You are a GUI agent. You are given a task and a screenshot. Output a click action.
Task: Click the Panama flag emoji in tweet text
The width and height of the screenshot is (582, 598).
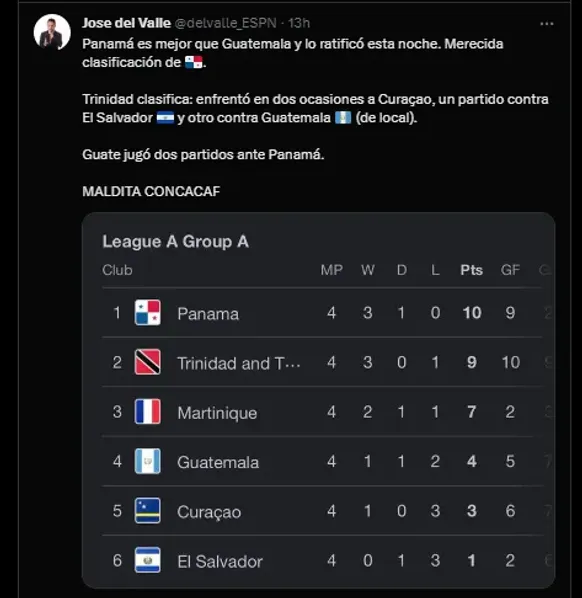click(194, 62)
